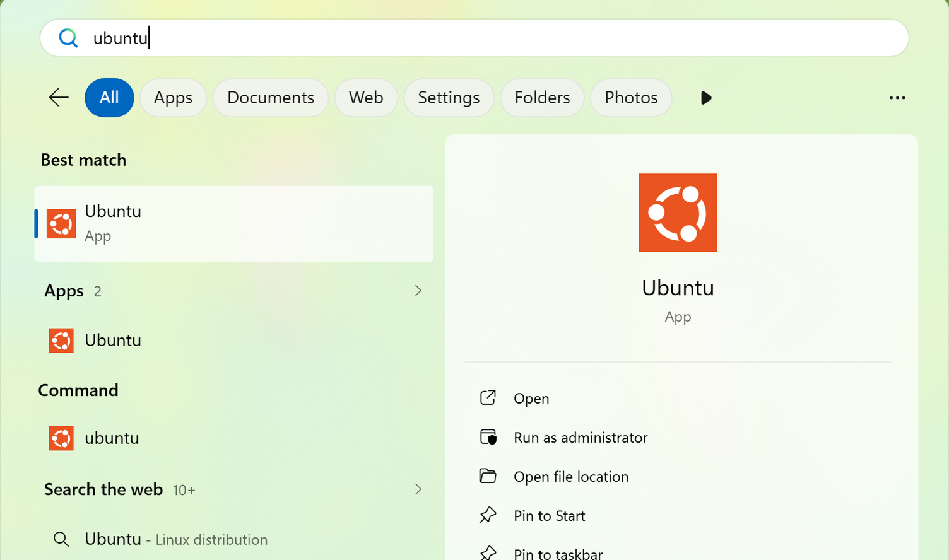Viewport: 949px width, 560px height.
Task: Click the Ubuntu icon in Apps list
Action: click(61, 341)
